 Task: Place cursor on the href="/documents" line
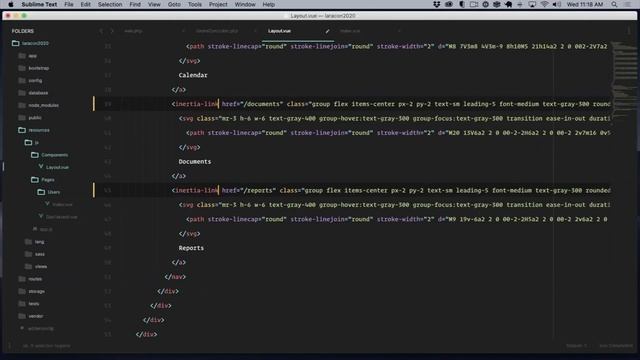click(352, 104)
